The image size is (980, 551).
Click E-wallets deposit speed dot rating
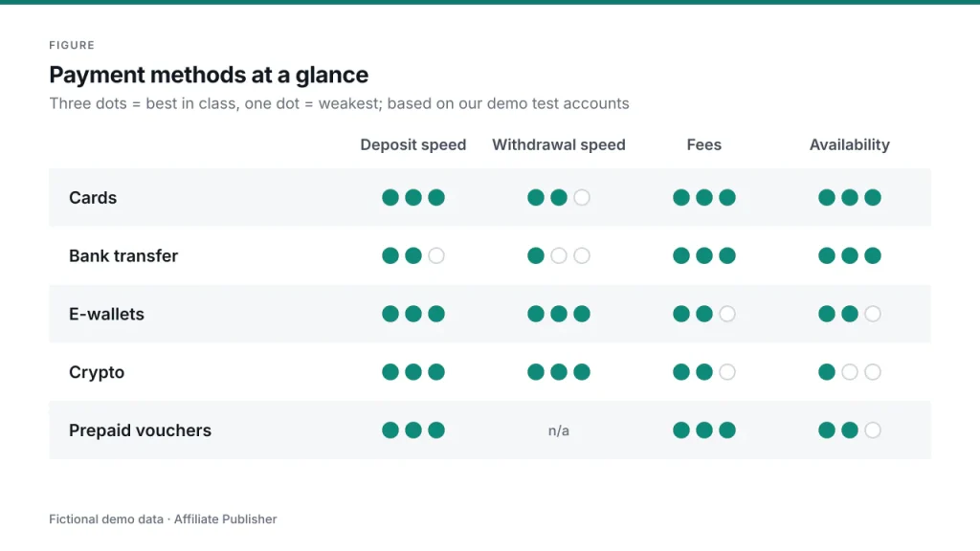413,314
